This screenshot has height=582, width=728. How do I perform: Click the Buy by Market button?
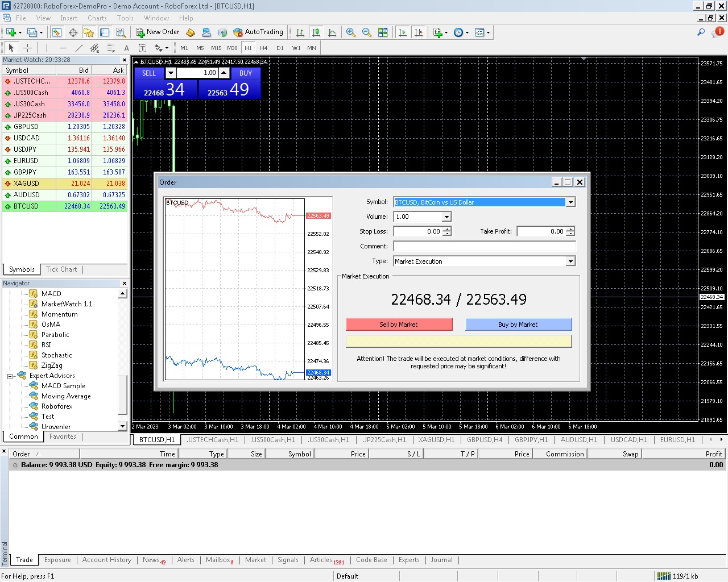tap(519, 325)
